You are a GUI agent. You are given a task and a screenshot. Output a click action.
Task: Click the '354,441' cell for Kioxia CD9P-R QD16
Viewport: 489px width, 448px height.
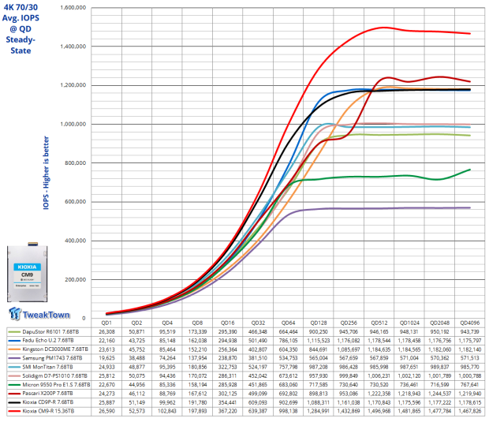click(228, 402)
